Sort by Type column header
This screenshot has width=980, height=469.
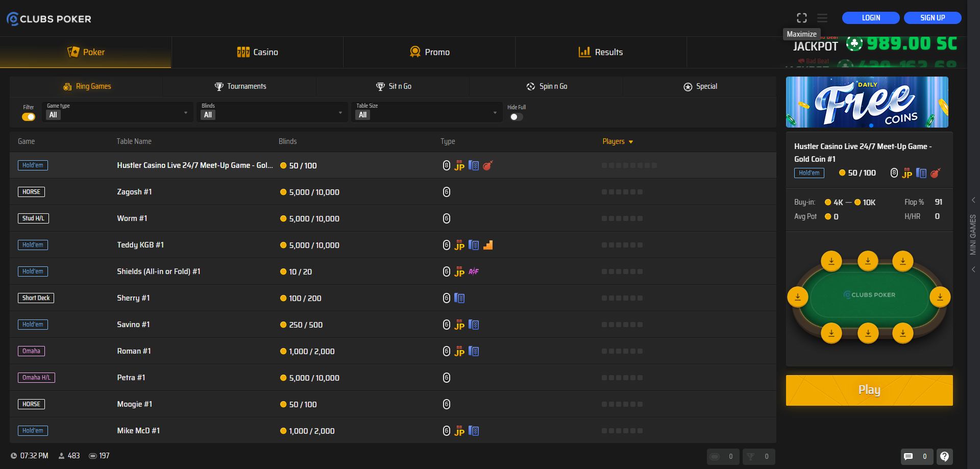coord(448,141)
